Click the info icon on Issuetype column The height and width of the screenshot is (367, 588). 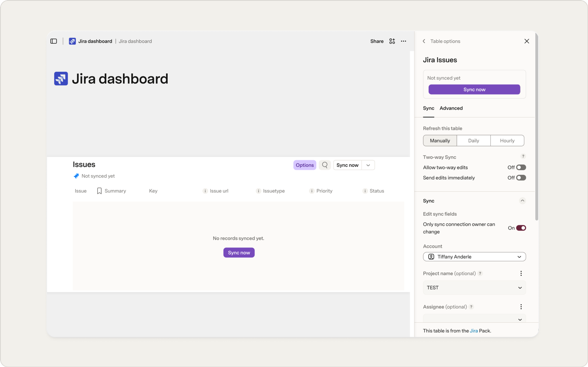pos(258,191)
